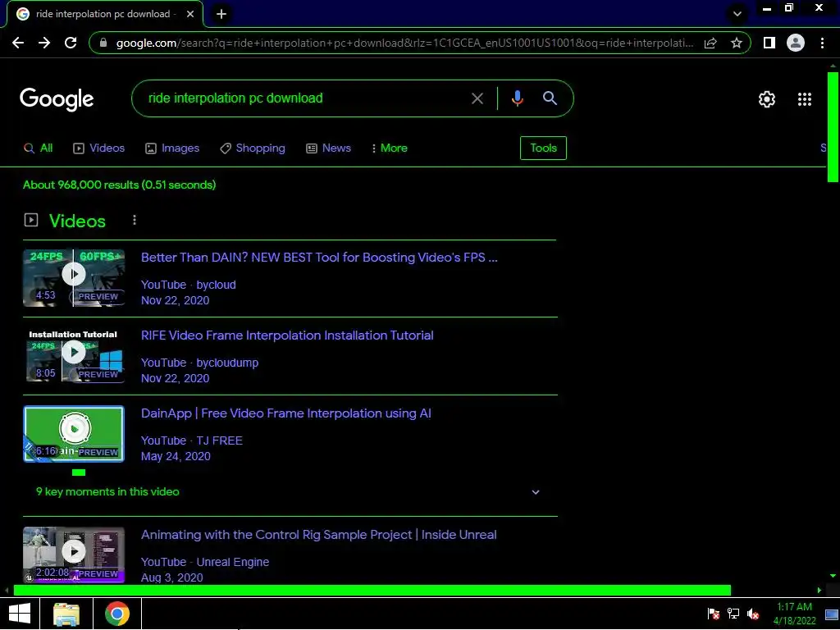The height and width of the screenshot is (630, 840).
Task: Open Windows Start menu
Action: [20, 614]
